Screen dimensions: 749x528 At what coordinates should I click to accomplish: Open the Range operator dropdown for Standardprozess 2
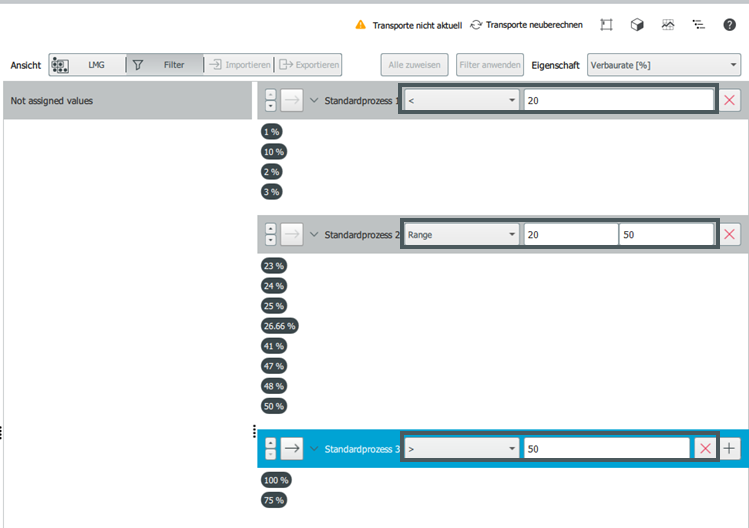(x=461, y=234)
